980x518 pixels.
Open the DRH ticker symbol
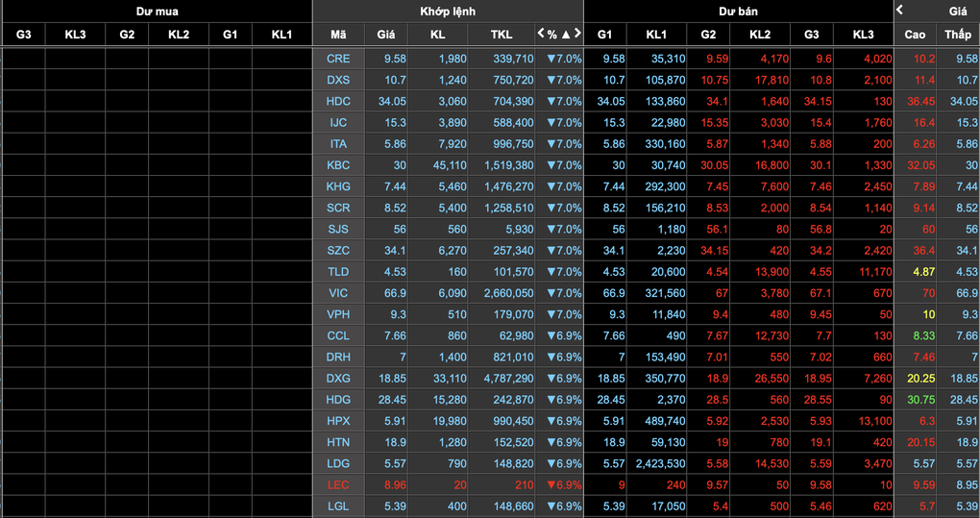pyautogui.click(x=338, y=357)
